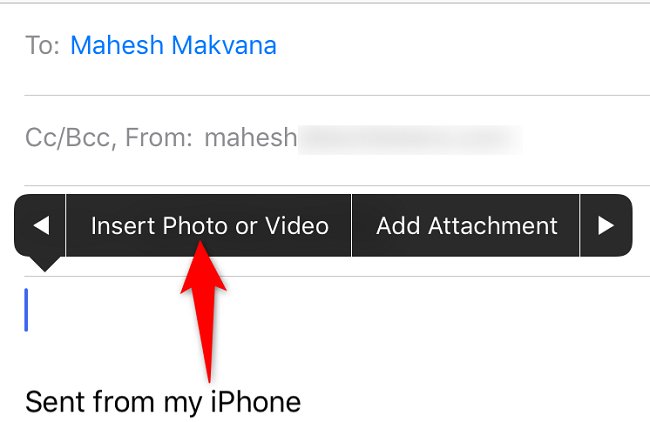Choose Insert Photo or Video
The width and height of the screenshot is (650, 422).
point(209,226)
